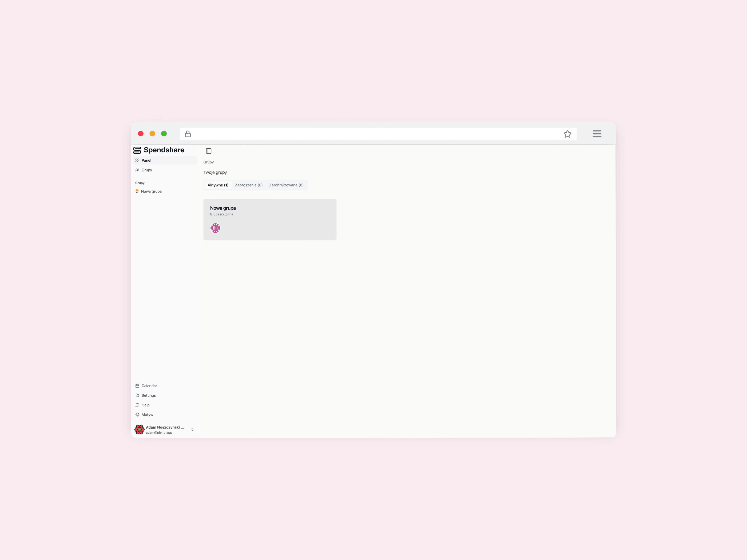This screenshot has height=560, width=747.
Task: Click the Spendshare logo icon
Action: [137, 150]
